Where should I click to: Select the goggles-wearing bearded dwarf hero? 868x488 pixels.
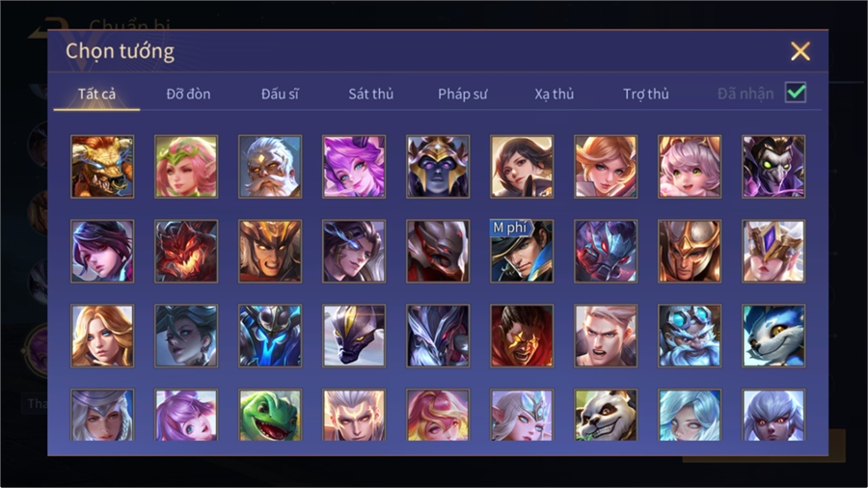point(690,336)
